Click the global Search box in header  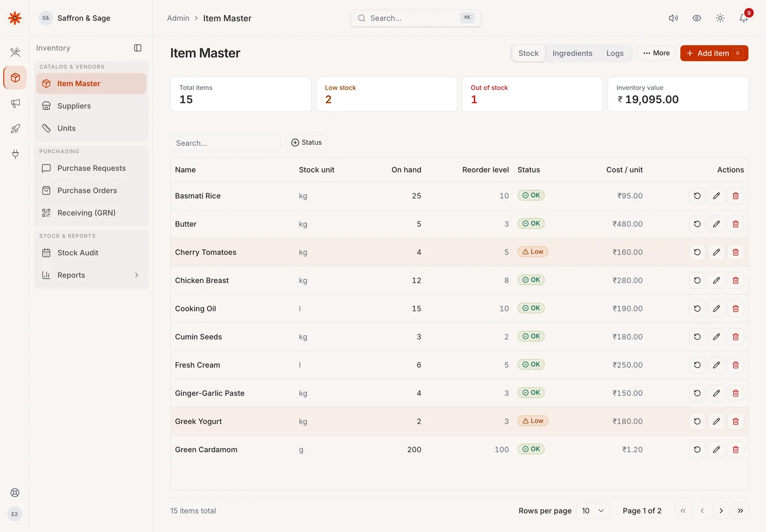coord(416,18)
